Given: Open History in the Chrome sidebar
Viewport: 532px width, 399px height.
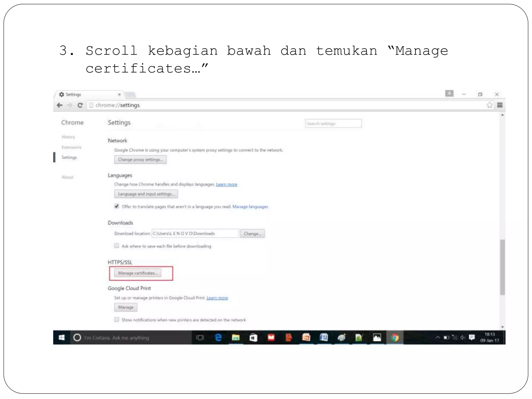Looking at the screenshot, I should pyautogui.click(x=68, y=137).
